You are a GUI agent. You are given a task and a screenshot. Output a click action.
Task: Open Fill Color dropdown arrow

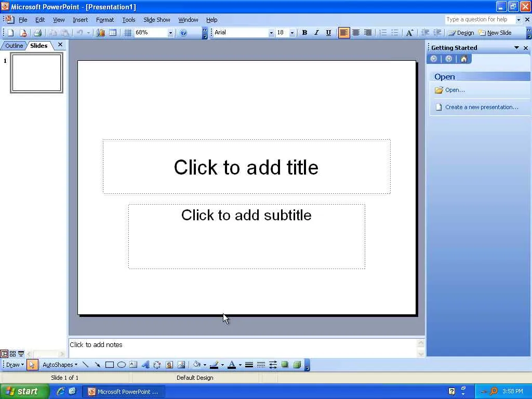[205, 365]
